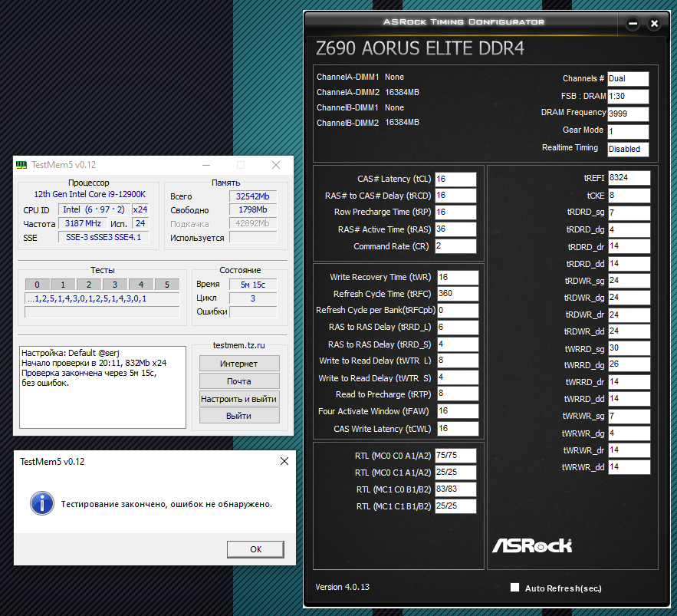The image size is (677, 616).
Task: Click the Интернет button
Action: coord(239,364)
